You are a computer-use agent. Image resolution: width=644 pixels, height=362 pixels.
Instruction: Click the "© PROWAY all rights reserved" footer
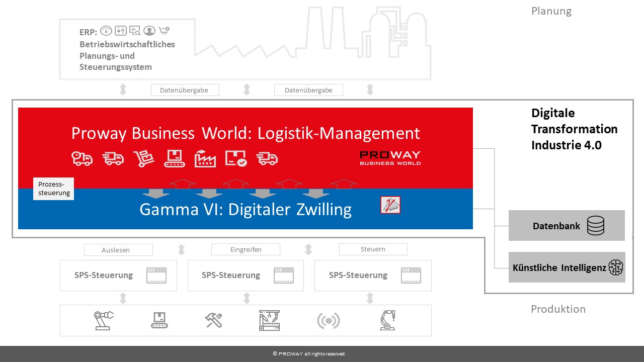tap(309, 354)
